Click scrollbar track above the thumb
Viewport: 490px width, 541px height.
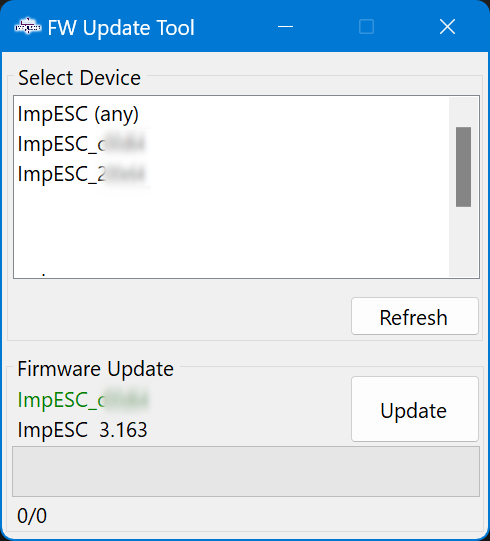click(x=463, y=112)
